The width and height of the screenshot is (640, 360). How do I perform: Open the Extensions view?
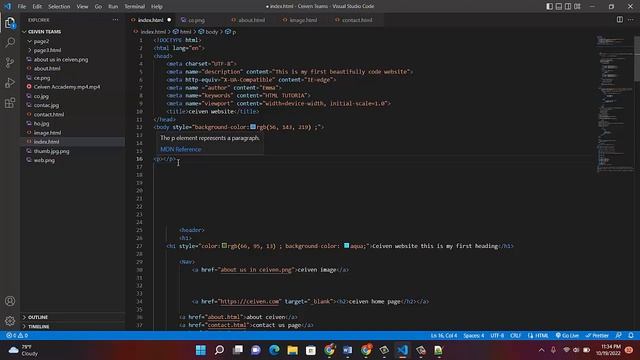10,102
